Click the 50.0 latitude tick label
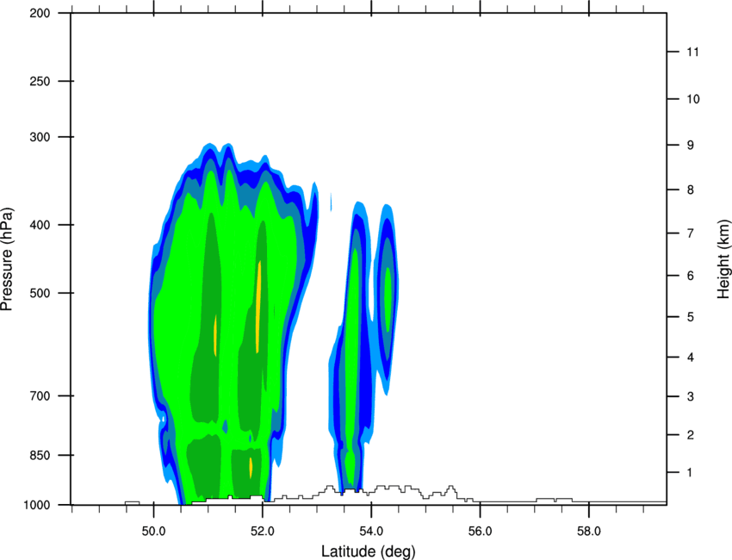 (x=153, y=532)
